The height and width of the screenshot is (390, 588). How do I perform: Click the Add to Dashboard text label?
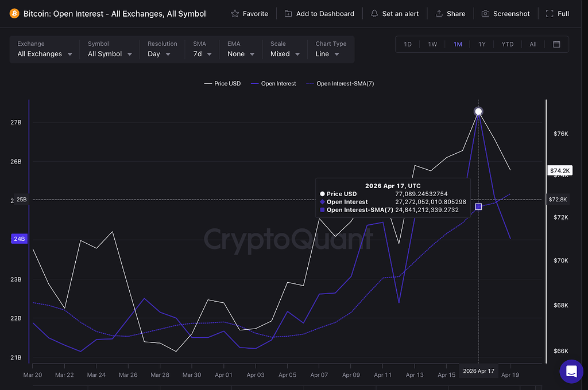coord(325,14)
